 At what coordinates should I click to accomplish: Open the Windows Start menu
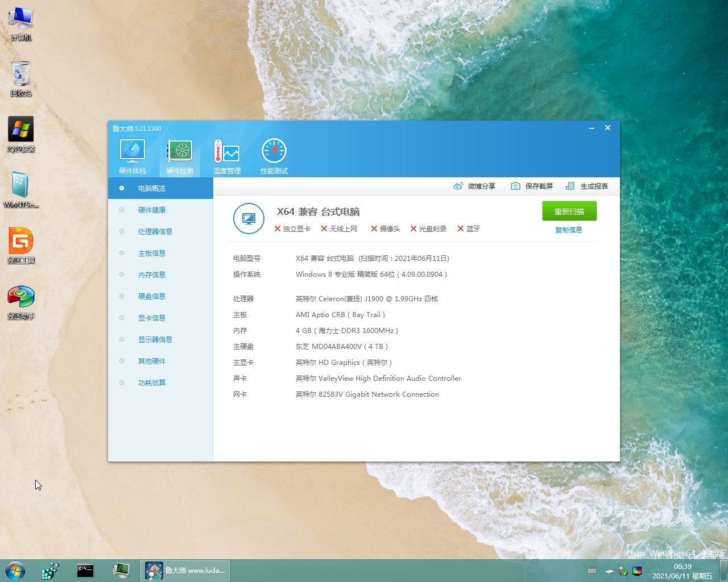tap(15, 571)
